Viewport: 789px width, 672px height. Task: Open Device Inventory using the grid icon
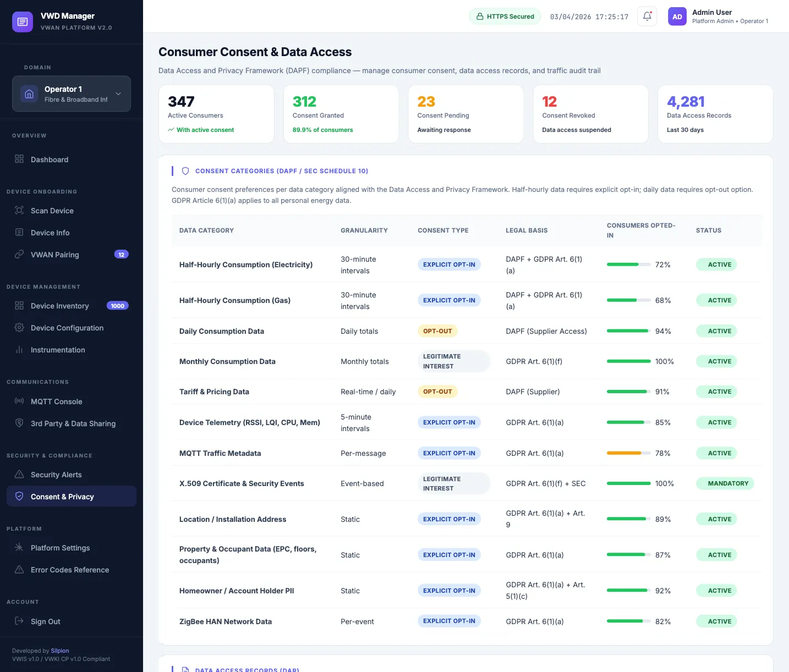[x=19, y=306]
